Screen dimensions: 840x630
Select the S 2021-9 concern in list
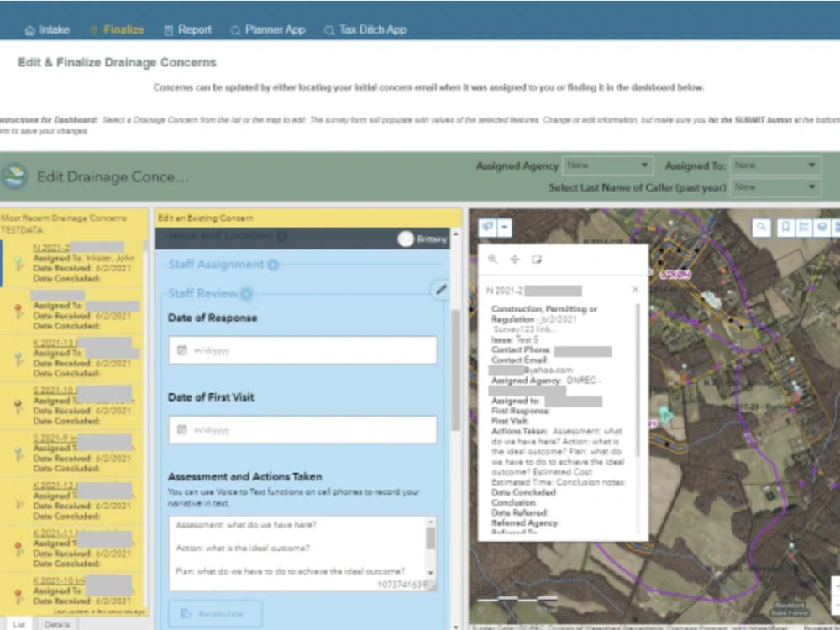click(72, 453)
